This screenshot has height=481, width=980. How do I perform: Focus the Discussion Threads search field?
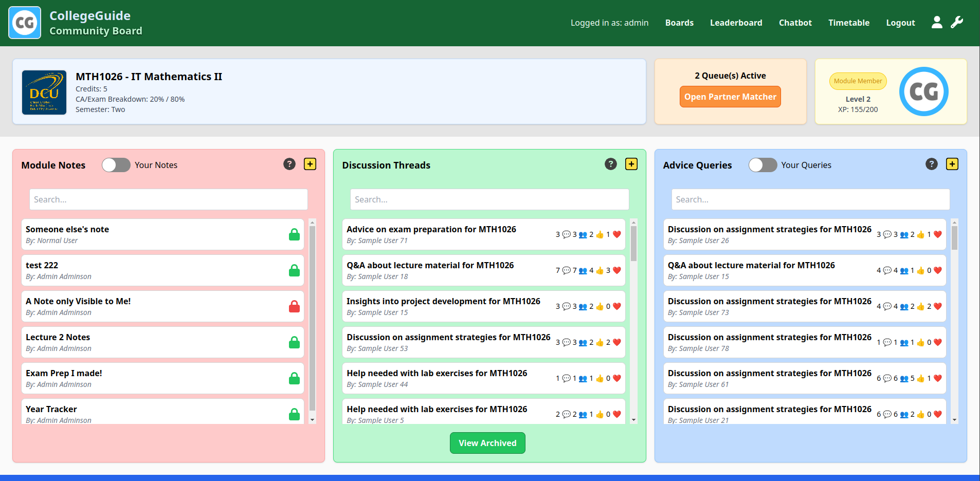(489, 199)
